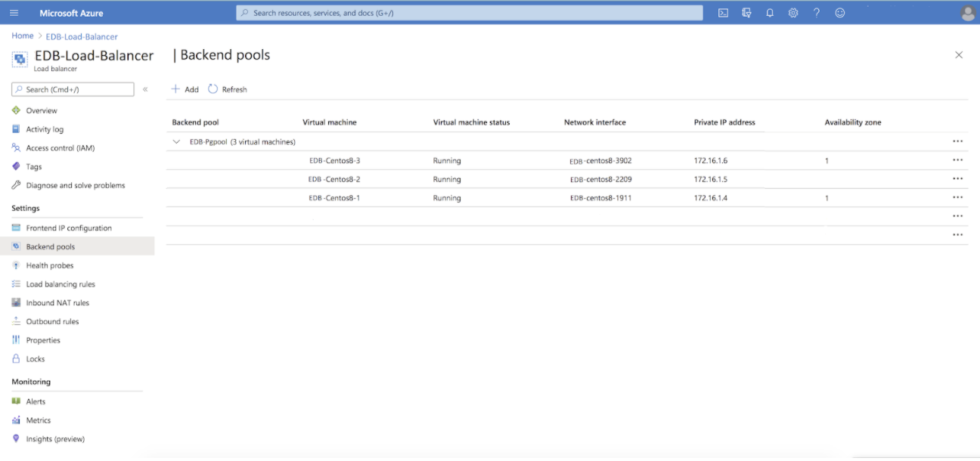Click the Frontend IP configuration icon
The height and width of the screenshot is (461, 980).
(x=16, y=227)
